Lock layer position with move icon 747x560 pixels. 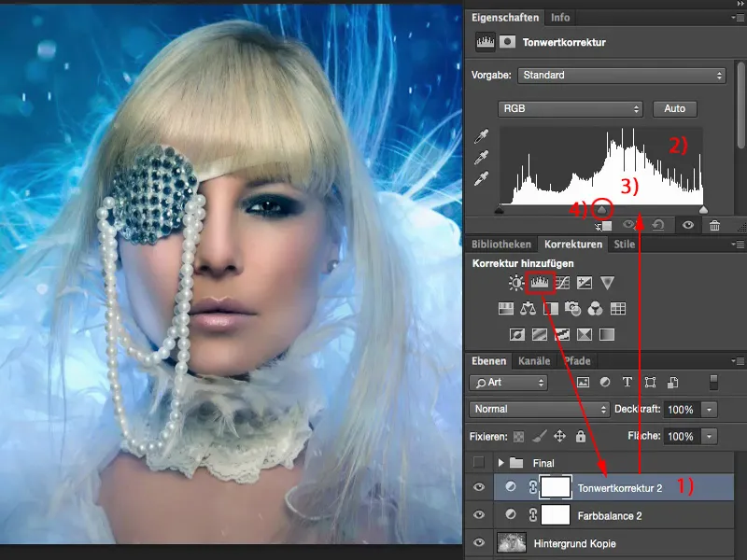(x=559, y=436)
